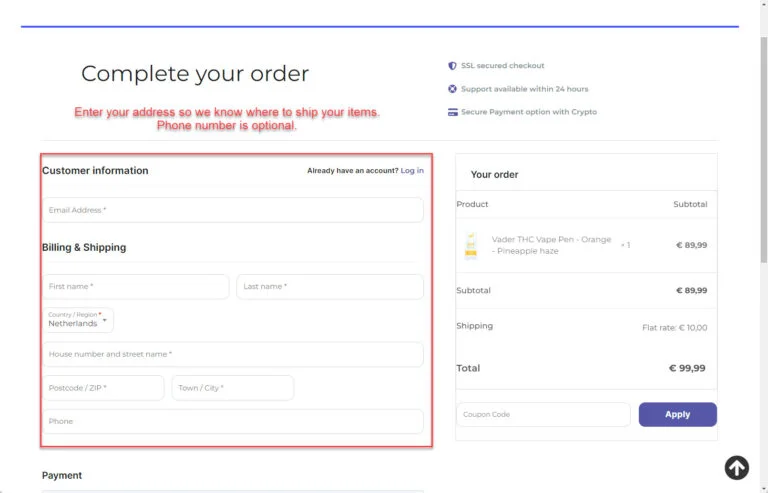Click the SSL shield icon
This screenshot has height=493, width=768.
coord(452,66)
